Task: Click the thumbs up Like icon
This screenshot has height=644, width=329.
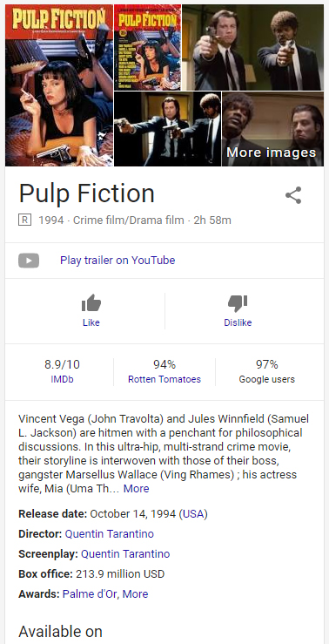Action: point(91,303)
